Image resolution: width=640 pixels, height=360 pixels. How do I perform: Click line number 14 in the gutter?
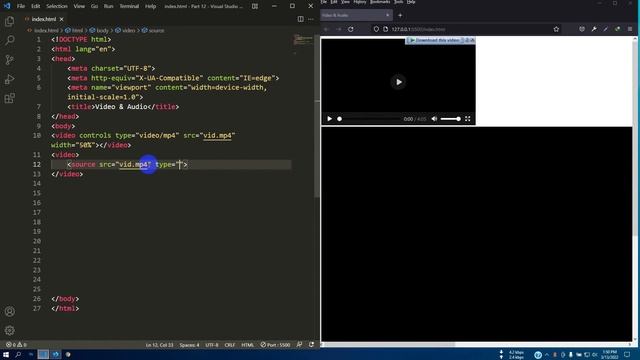tap(37, 183)
